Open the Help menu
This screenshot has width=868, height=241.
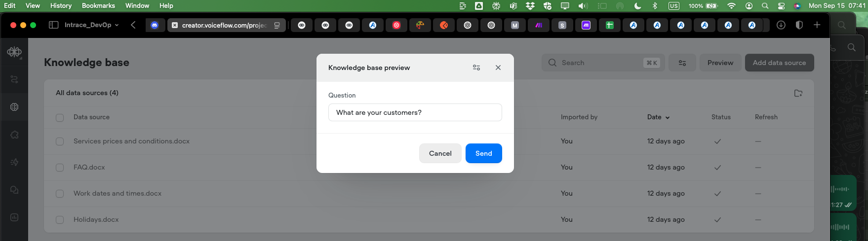[166, 5]
